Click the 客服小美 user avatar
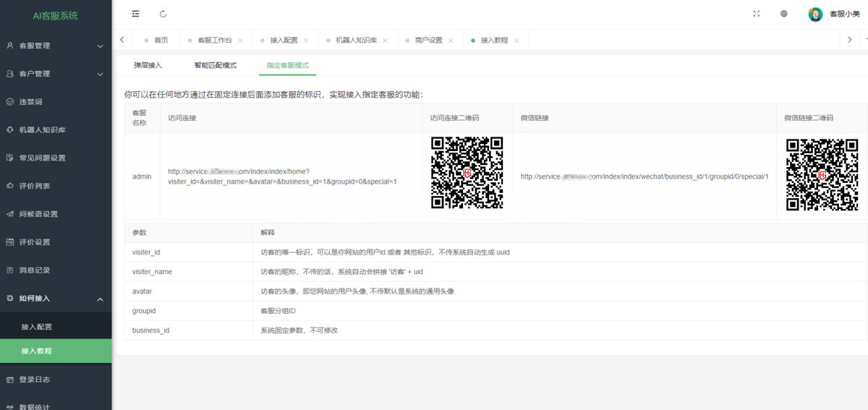This screenshot has width=868, height=410. click(x=815, y=14)
